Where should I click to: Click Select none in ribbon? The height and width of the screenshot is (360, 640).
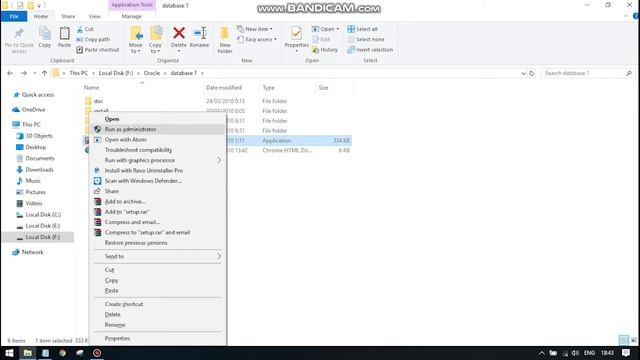tap(366, 39)
